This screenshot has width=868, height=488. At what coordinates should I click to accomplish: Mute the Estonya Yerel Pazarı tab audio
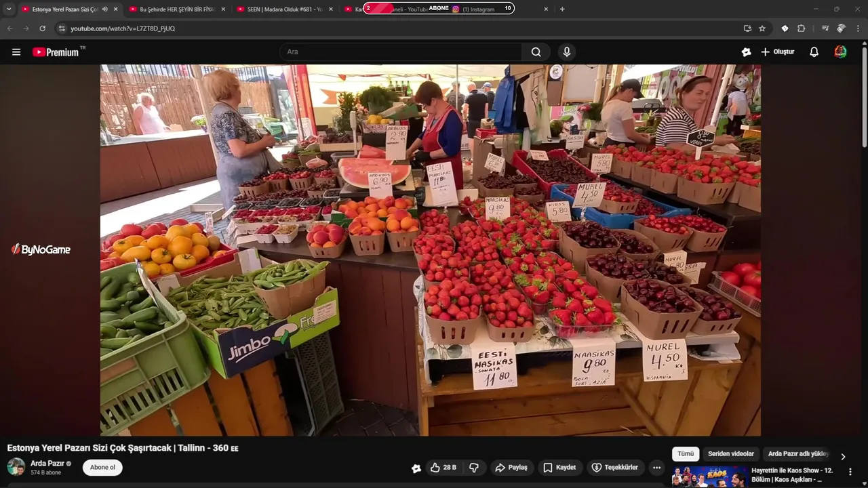click(x=104, y=9)
